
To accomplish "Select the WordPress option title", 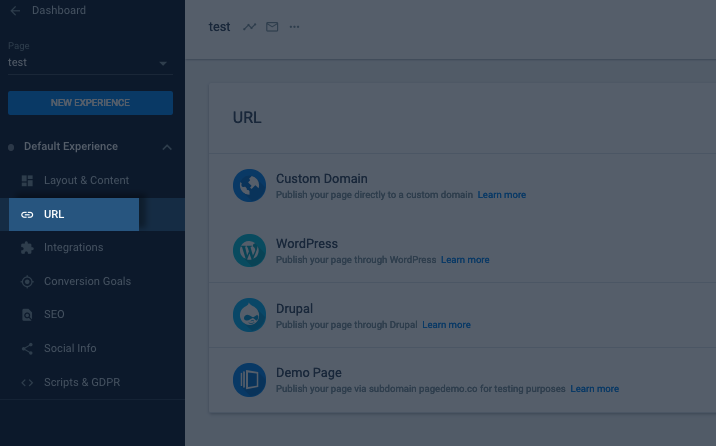I will point(307,244).
